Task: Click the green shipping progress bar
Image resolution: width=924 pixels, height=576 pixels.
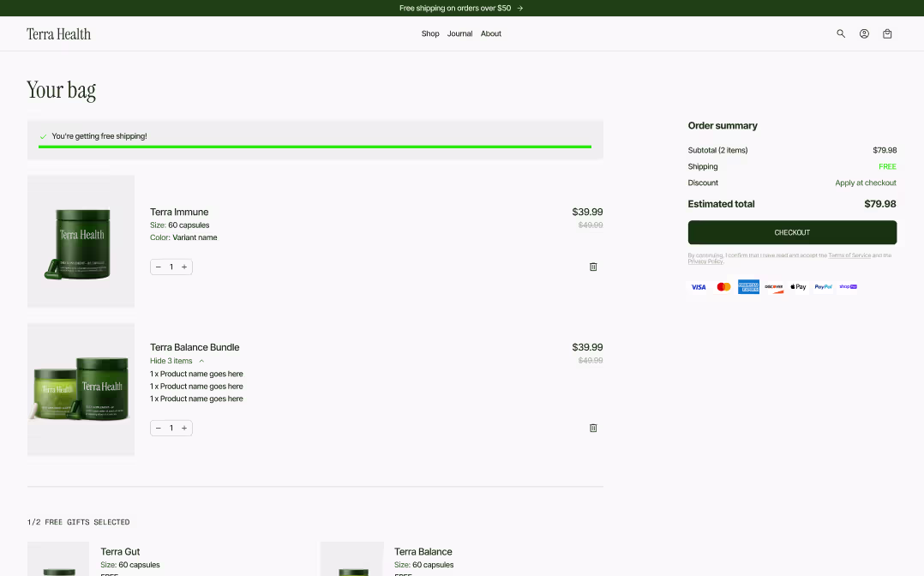Action: pyautogui.click(x=315, y=147)
